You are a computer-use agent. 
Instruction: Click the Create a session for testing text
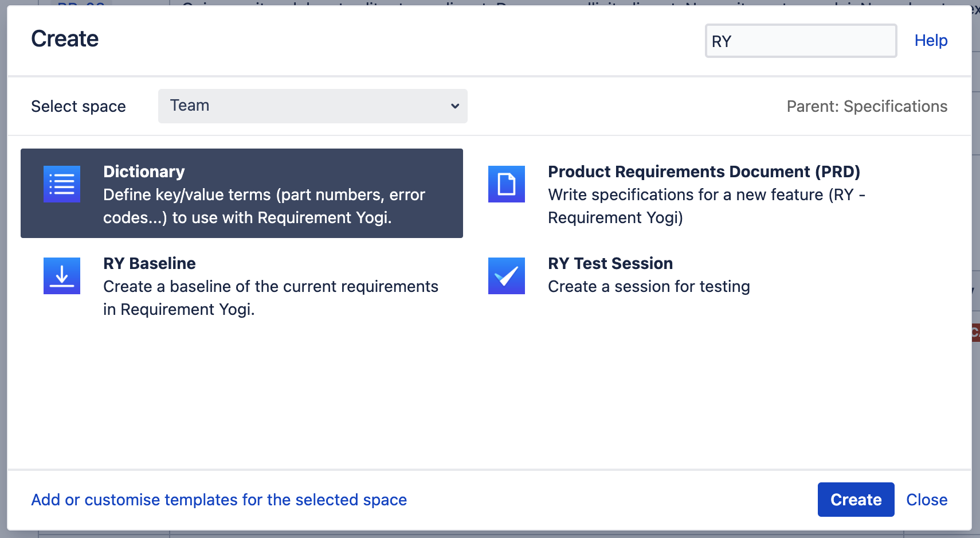click(649, 286)
